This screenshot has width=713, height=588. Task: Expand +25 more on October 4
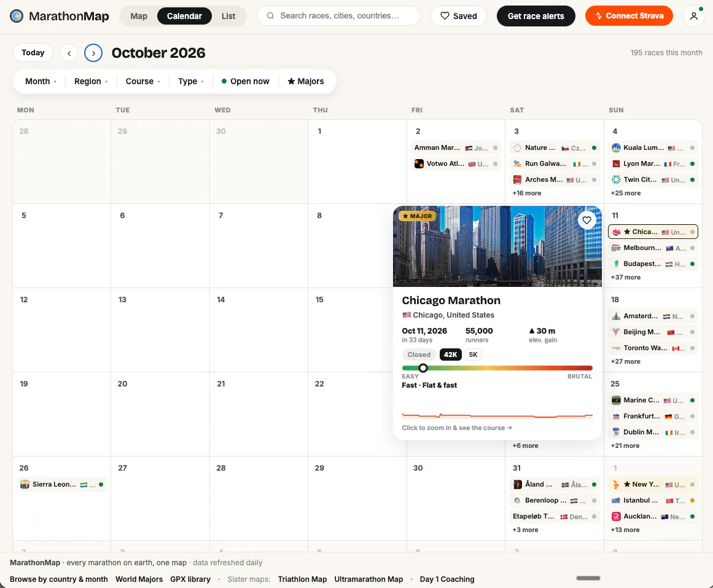[x=625, y=193]
